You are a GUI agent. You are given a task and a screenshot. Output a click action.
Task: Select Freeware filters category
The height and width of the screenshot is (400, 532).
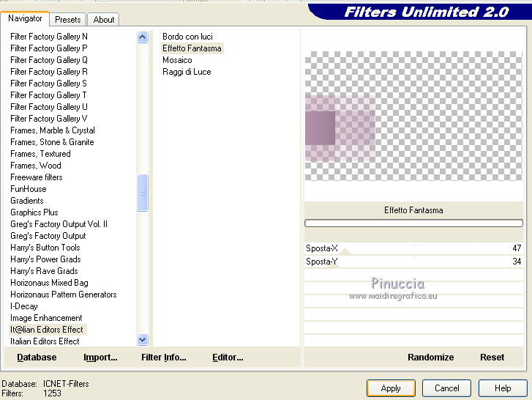37,177
